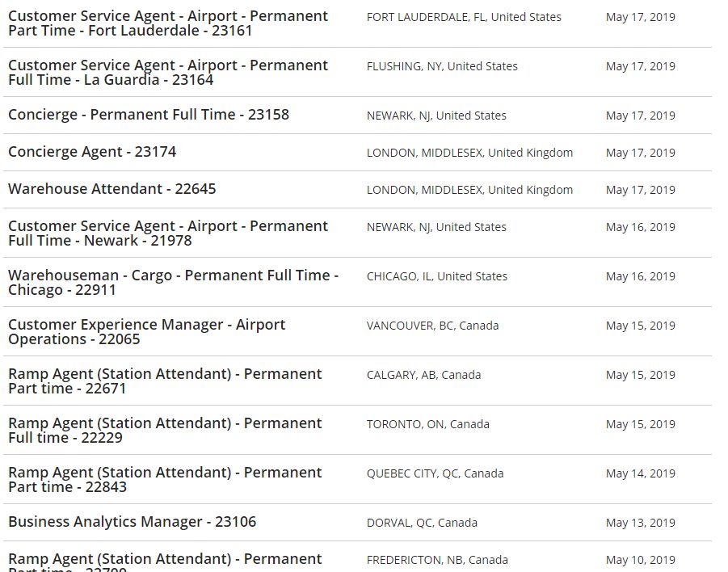Open Business Analytics Manager - 23106 posting
728x572 pixels.
tap(132, 522)
